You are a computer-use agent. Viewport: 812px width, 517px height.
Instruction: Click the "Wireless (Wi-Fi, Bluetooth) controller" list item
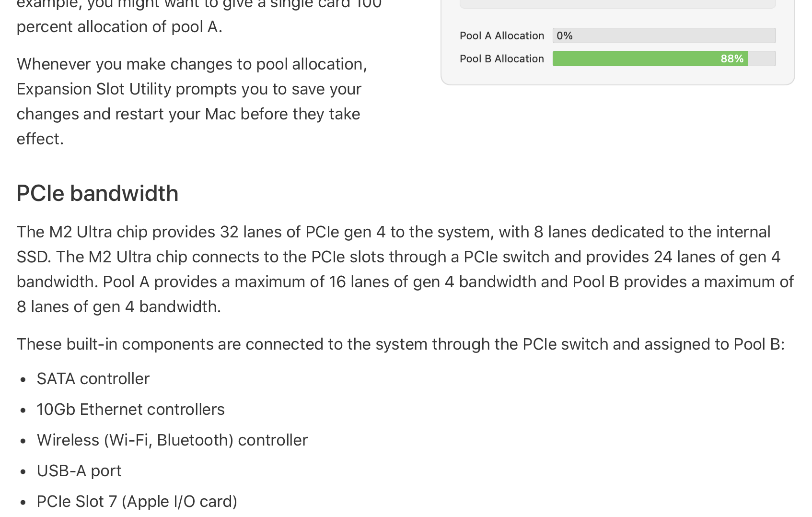pos(172,440)
